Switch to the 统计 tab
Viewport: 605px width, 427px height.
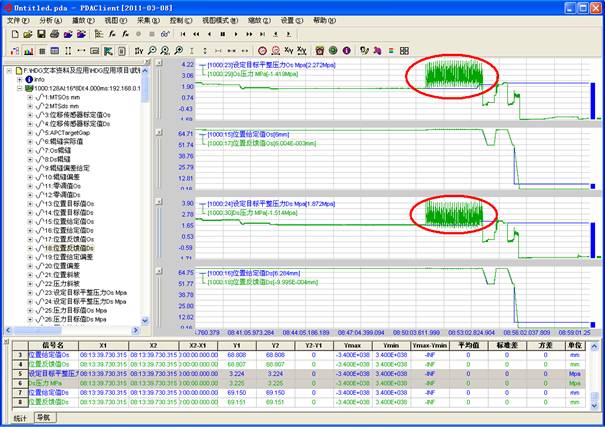tap(20, 416)
